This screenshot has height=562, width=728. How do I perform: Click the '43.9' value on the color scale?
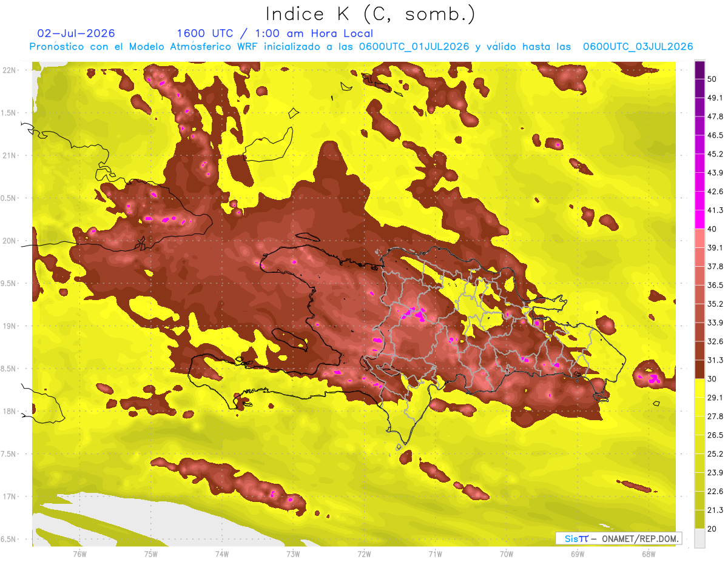715,173
